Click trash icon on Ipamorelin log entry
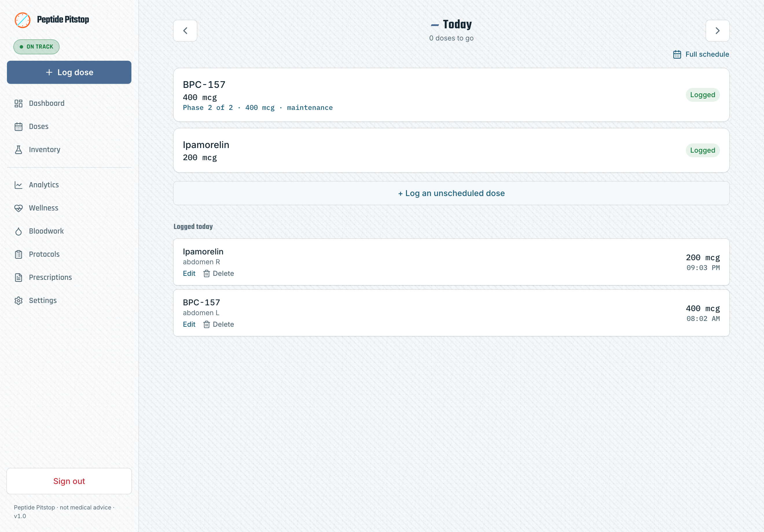The image size is (764, 532). pyautogui.click(x=206, y=273)
